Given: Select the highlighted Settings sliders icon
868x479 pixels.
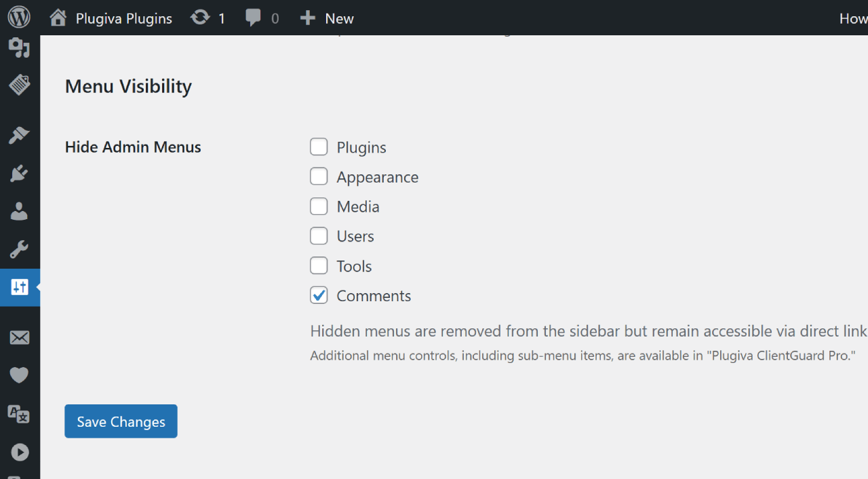Looking at the screenshot, I should coord(18,287).
